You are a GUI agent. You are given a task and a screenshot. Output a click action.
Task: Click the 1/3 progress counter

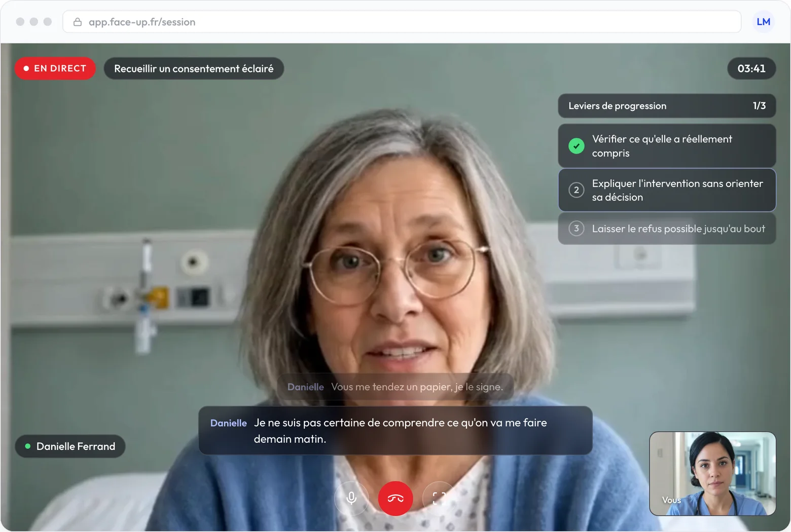click(759, 106)
